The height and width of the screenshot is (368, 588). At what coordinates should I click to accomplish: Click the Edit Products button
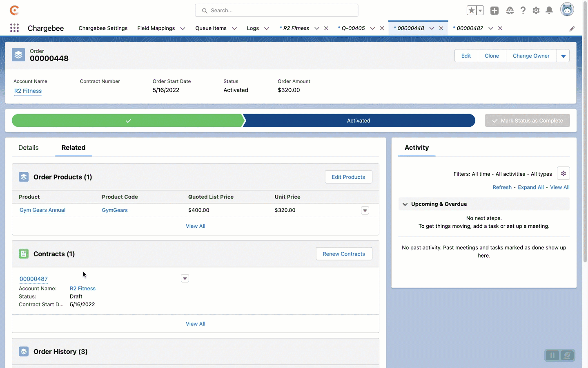(x=348, y=177)
